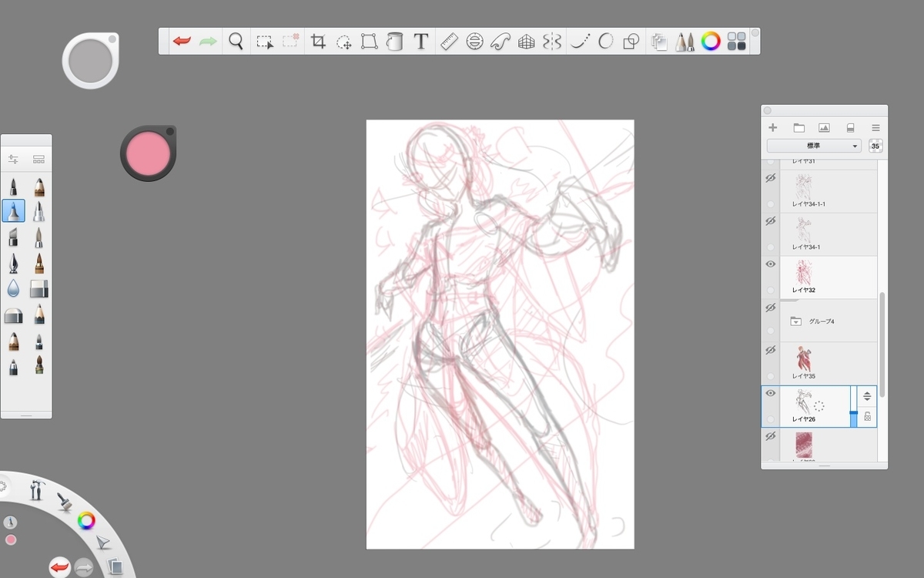Hide the active layer レイヤ26
Image resolution: width=924 pixels, height=578 pixels.
coord(770,394)
